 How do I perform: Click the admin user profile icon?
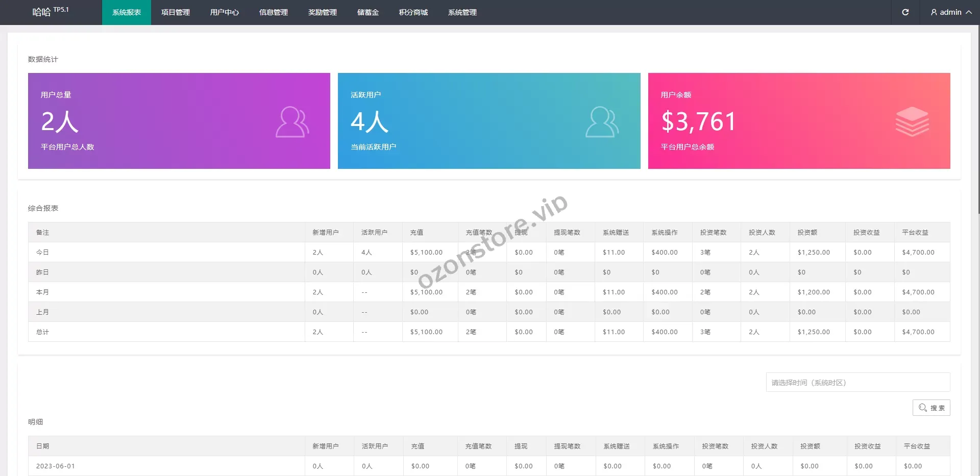pyautogui.click(x=934, y=12)
